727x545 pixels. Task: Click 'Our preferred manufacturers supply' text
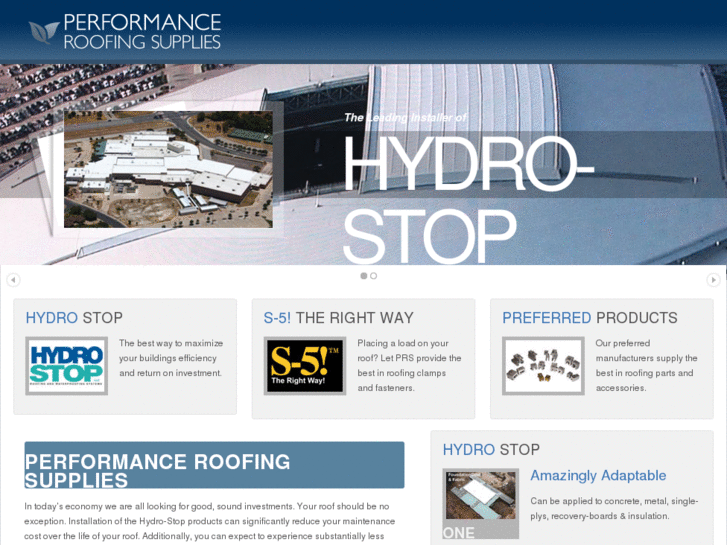(647, 365)
